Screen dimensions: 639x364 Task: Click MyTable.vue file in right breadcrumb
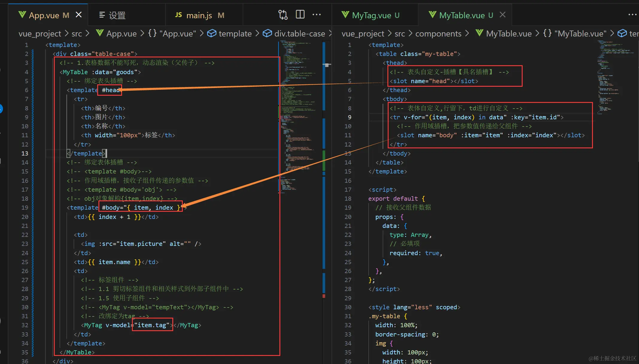(x=509, y=33)
